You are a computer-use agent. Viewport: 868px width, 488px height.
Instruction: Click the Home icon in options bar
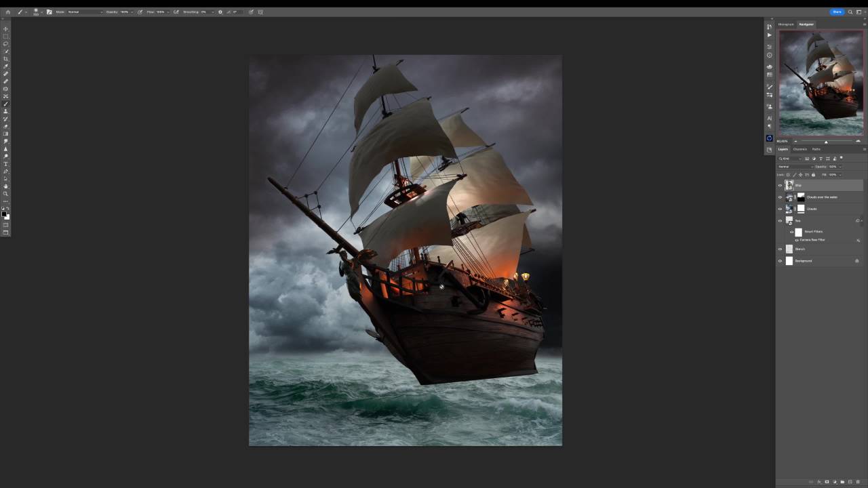point(8,12)
